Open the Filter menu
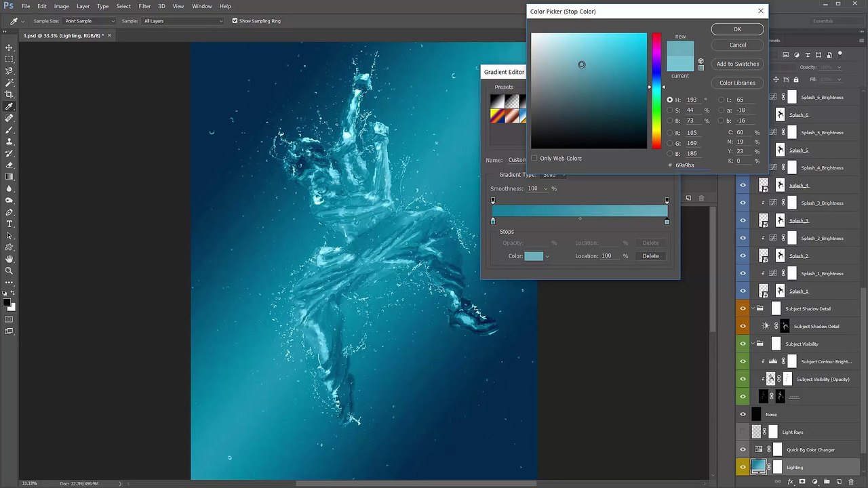This screenshot has width=868, height=488. (x=144, y=6)
